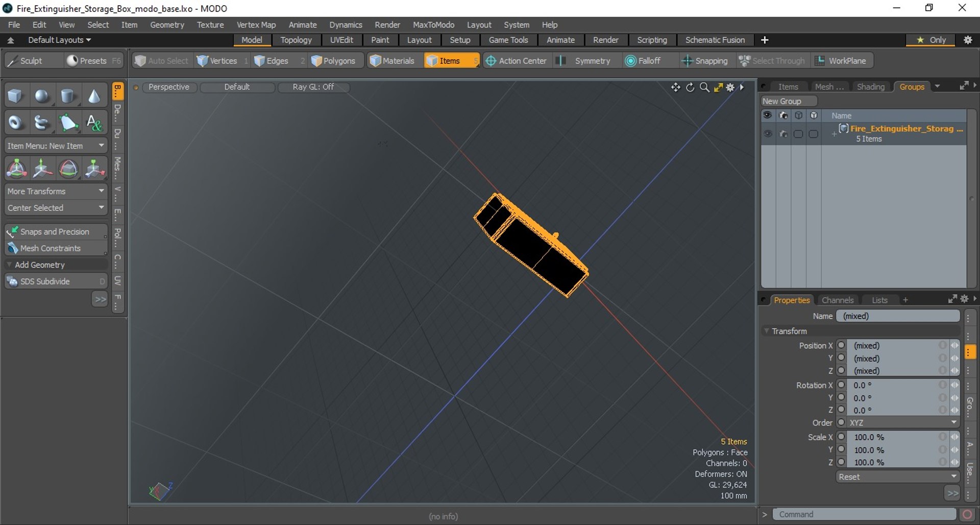The width and height of the screenshot is (980, 525).
Task: Toggle Auto Select mode
Action: 162,61
